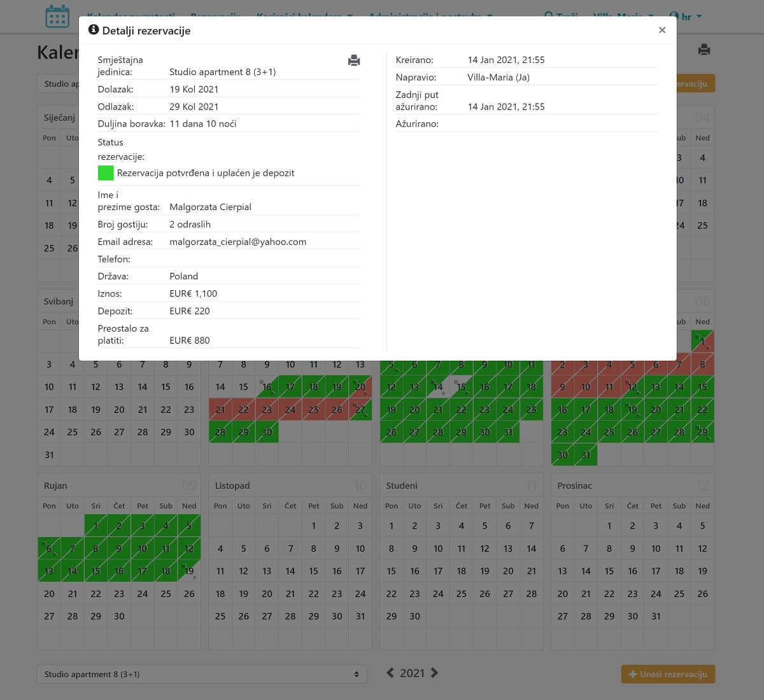Advance to next year with the right chevron
Image resolution: width=764 pixels, height=700 pixels.
pos(435,673)
